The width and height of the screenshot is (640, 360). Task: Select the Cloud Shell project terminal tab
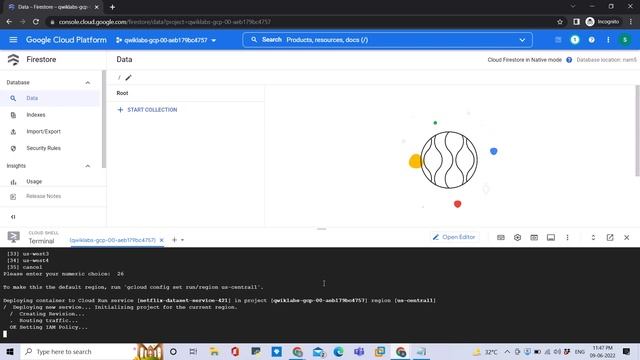(113, 240)
